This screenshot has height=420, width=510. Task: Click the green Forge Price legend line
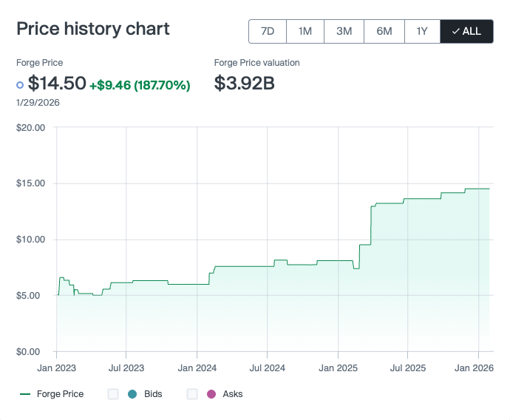(x=25, y=394)
